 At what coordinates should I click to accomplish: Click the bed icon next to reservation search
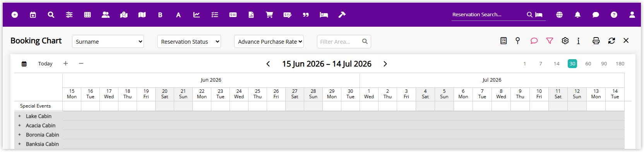click(539, 15)
